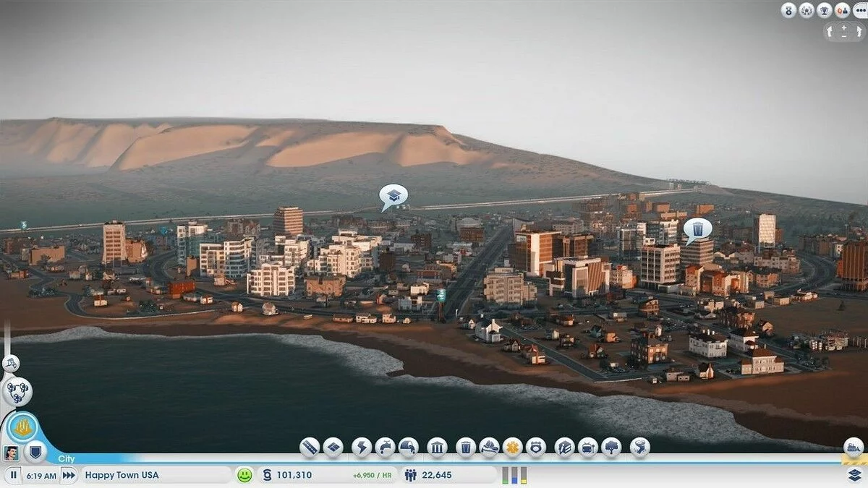Open the friends and notifications icon

842,10
